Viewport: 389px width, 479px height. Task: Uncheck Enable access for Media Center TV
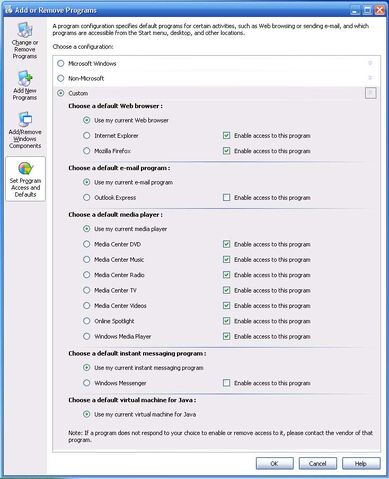(226, 290)
